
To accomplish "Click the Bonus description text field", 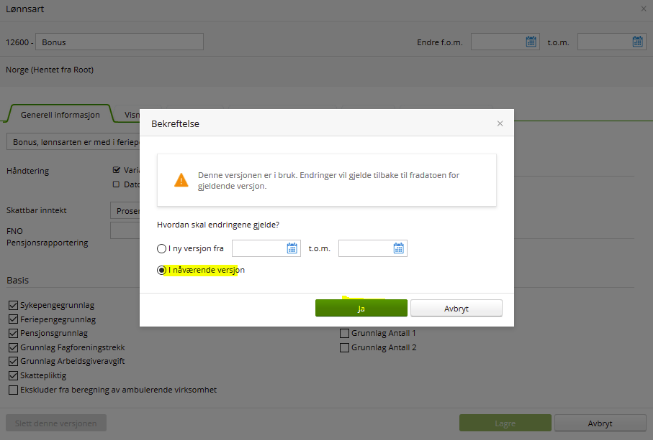I will [x=73, y=142].
